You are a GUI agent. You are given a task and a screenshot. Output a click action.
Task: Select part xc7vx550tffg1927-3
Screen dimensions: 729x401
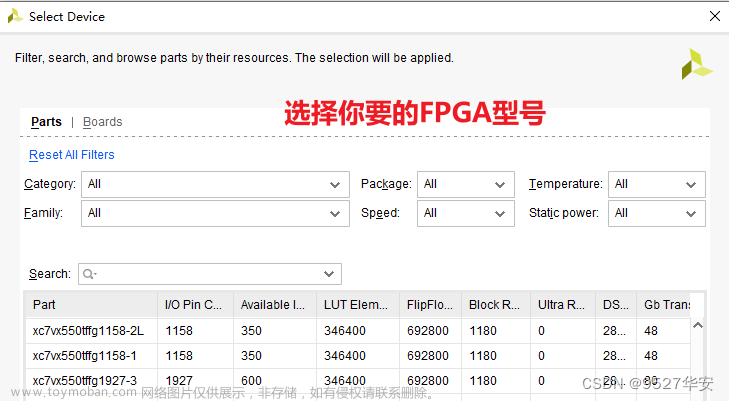(85, 381)
